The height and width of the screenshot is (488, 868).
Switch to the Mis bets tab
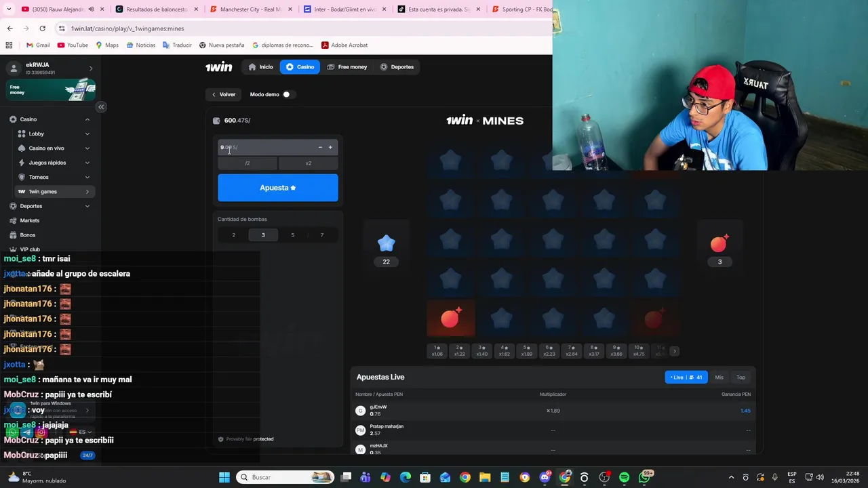719,378
